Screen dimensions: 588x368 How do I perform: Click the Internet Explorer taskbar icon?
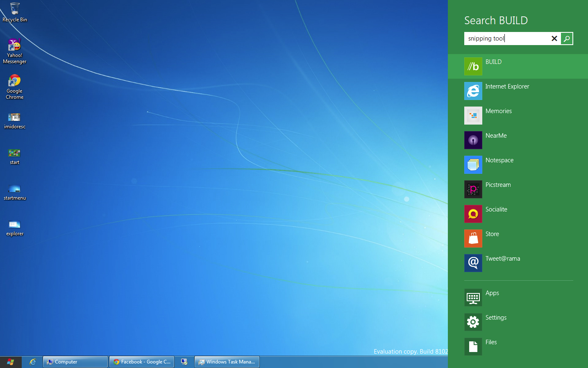point(32,362)
